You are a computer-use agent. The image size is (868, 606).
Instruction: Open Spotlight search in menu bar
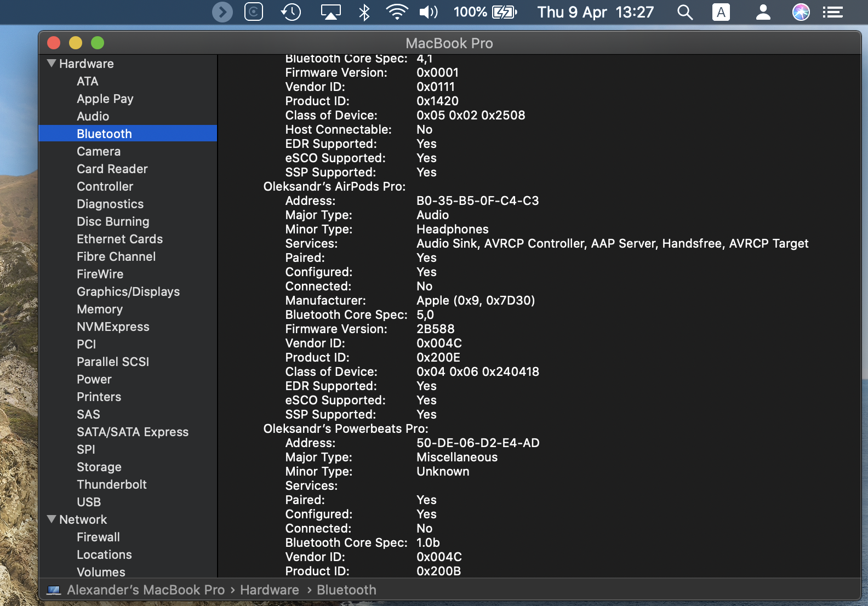click(x=685, y=12)
